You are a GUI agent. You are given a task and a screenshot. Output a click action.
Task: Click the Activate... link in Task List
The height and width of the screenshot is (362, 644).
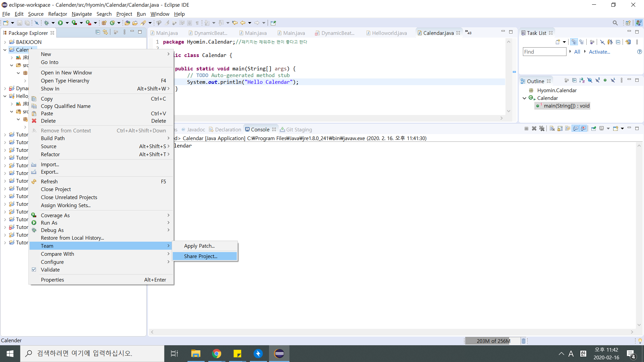tap(599, 52)
